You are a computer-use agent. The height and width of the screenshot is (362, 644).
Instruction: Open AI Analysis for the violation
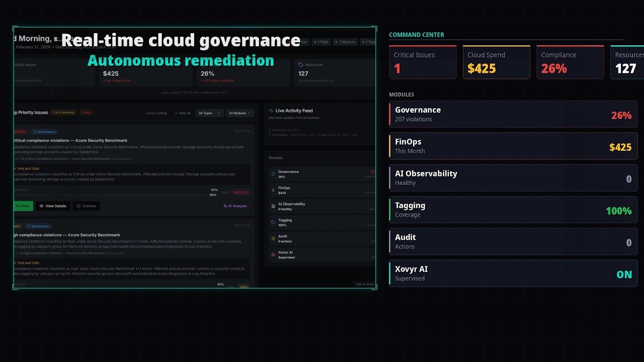coord(235,206)
